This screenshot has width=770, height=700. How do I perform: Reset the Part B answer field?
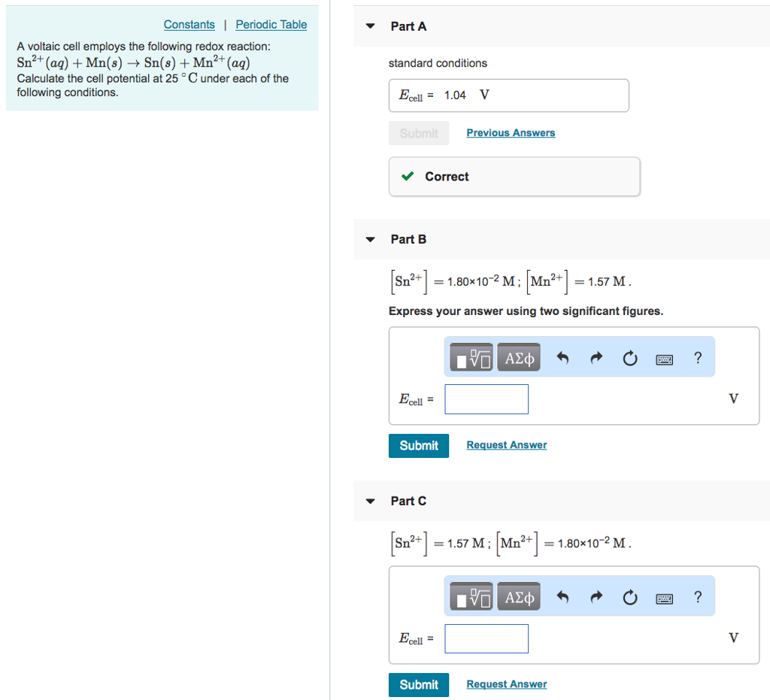click(x=630, y=358)
